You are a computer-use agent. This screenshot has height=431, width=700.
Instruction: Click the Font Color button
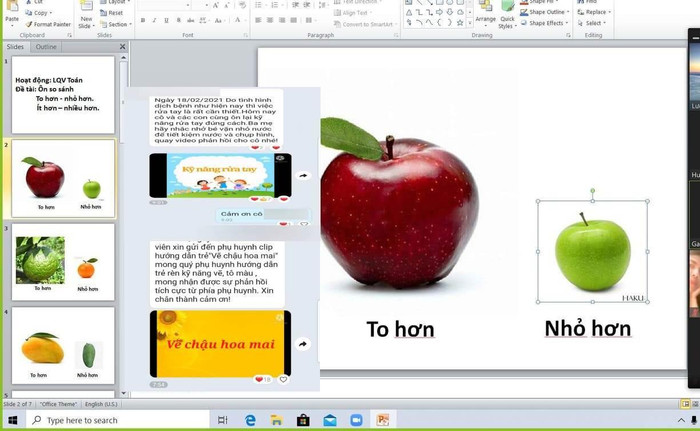coord(237,20)
